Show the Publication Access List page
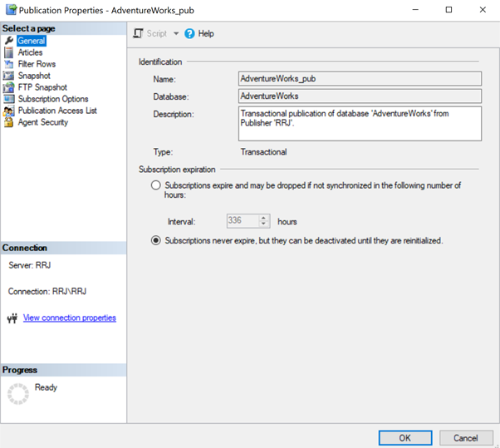 tap(57, 111)
